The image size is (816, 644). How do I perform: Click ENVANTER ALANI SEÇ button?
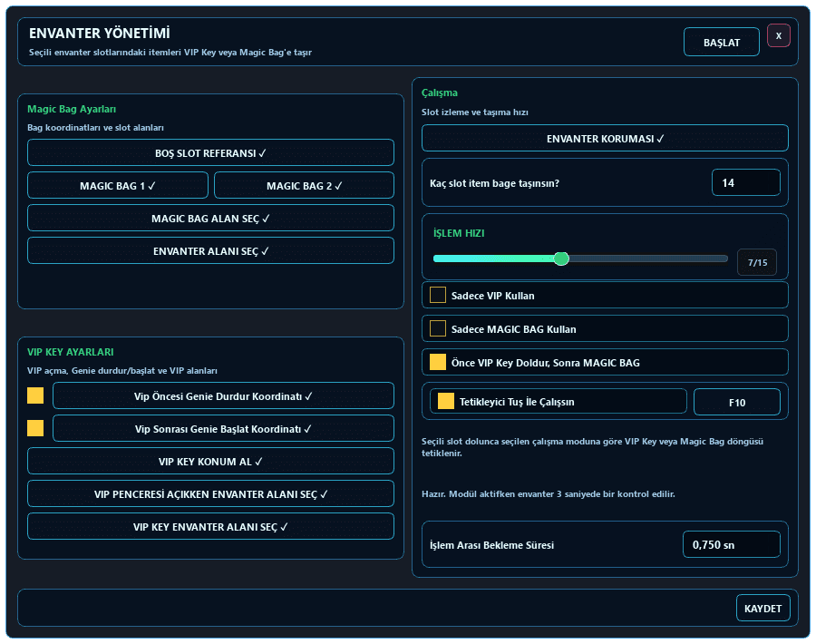point(210,251)
